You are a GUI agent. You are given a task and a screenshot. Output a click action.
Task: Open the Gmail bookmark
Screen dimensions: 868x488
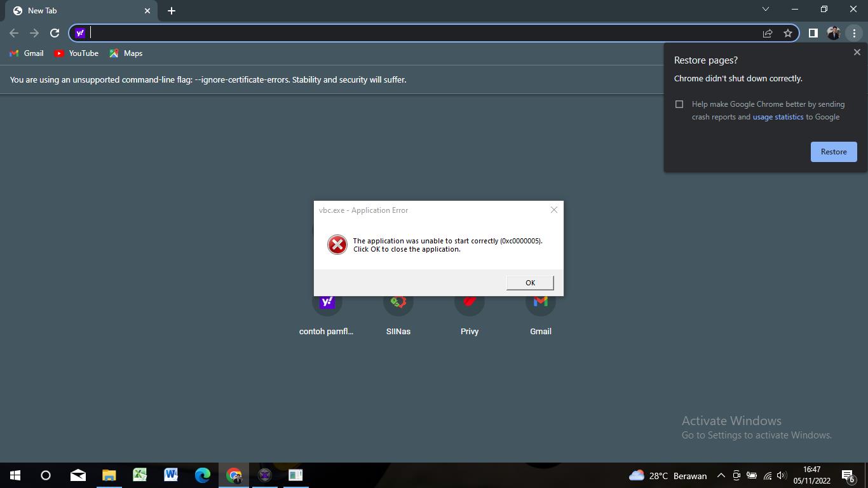click(x=27, y=53)
